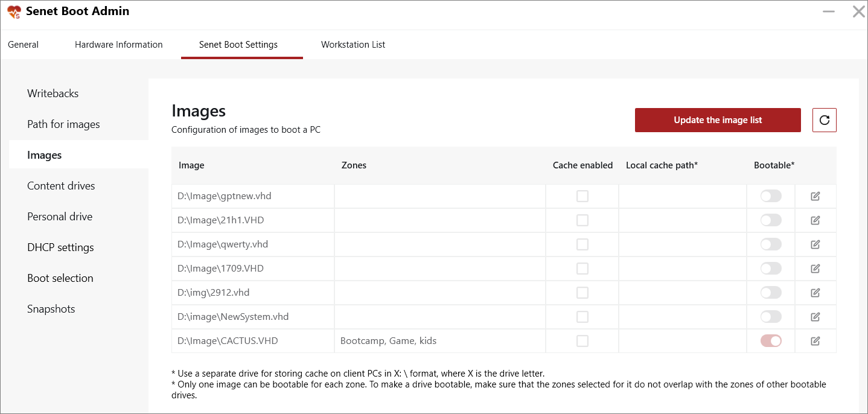The height and width of the screenshot is (414, 868).
Task: Click the Zones column header
Action: point(354,165)
